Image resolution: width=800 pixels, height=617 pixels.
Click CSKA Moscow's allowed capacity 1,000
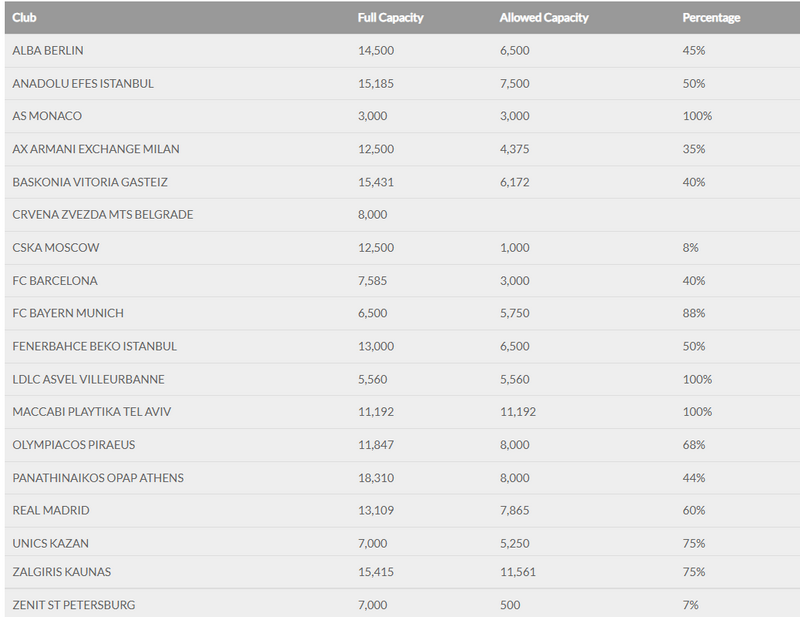(515, 248)
